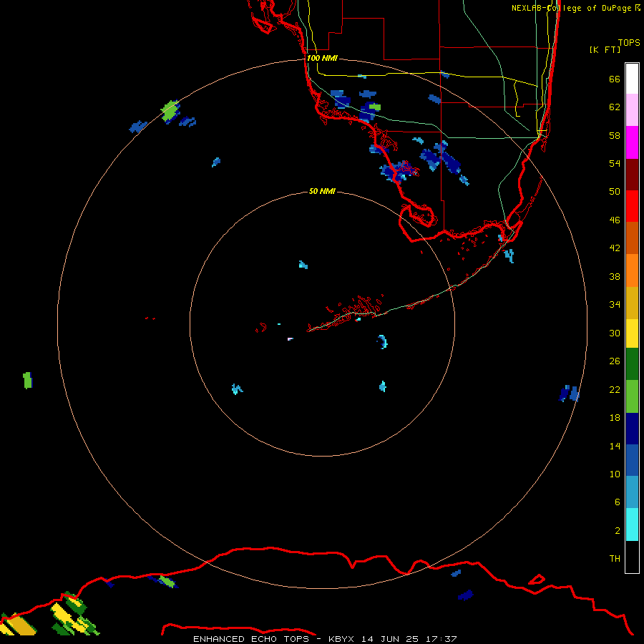The width and height of the screenshot is (644, 644).
Task: Click the "KBYX" radar site identifier
Action: pyautogui.click(x=341, y=639)
